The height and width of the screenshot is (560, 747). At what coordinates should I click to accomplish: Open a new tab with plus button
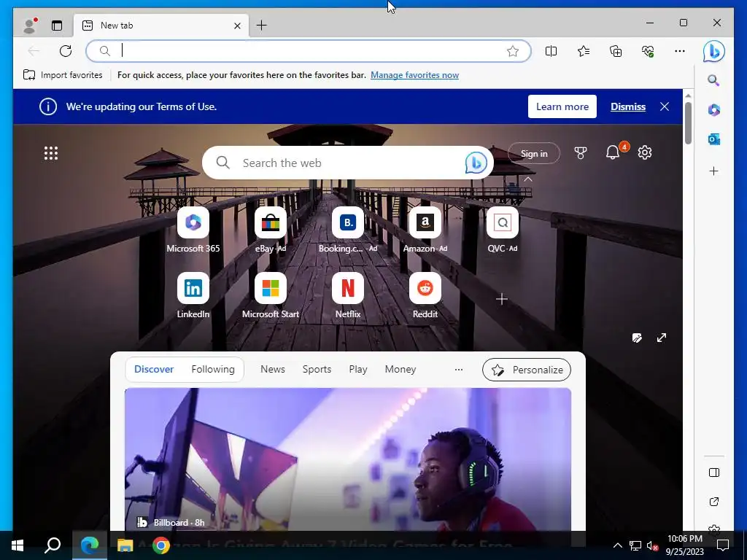(x=262, y=26)
